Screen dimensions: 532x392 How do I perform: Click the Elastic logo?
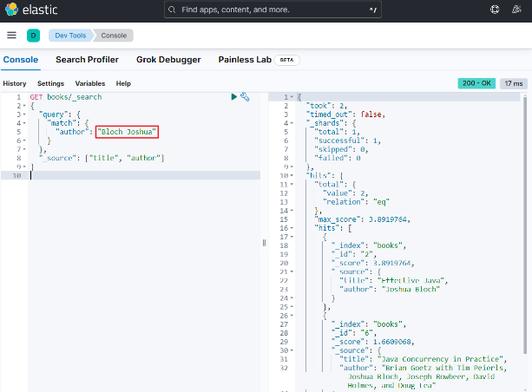[x=31, y=10]
